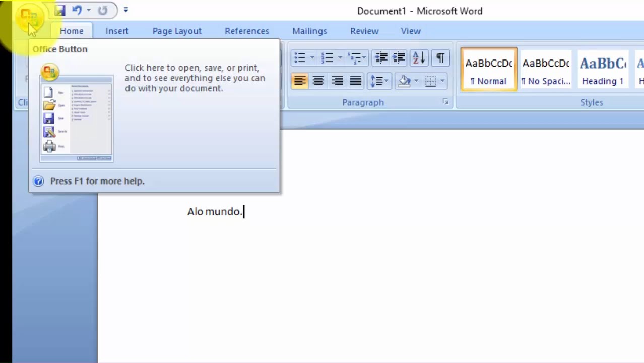Click the Redo/Repeat icon
The width and height of the screenshot is (644, 363).
pos(103,10)
